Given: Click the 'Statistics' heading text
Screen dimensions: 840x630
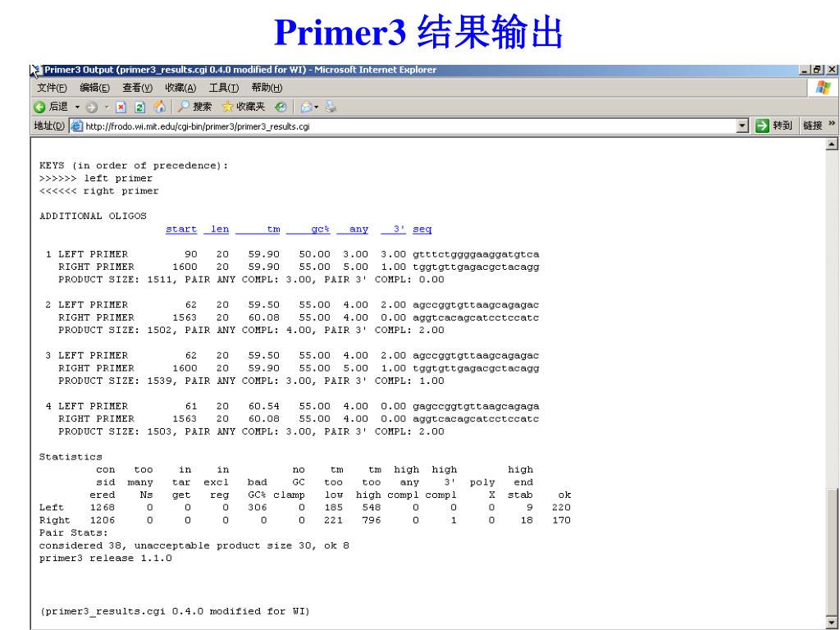Looking at the screenshot, I should 71,457.
